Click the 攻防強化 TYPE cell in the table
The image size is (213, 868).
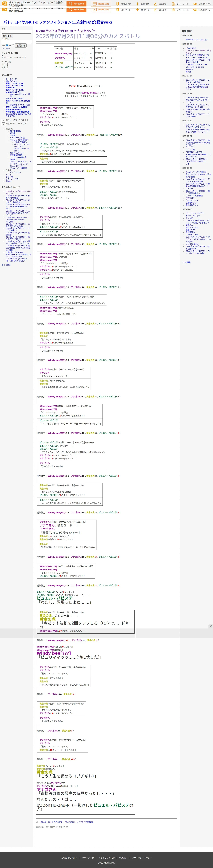(x=99, y=58)
